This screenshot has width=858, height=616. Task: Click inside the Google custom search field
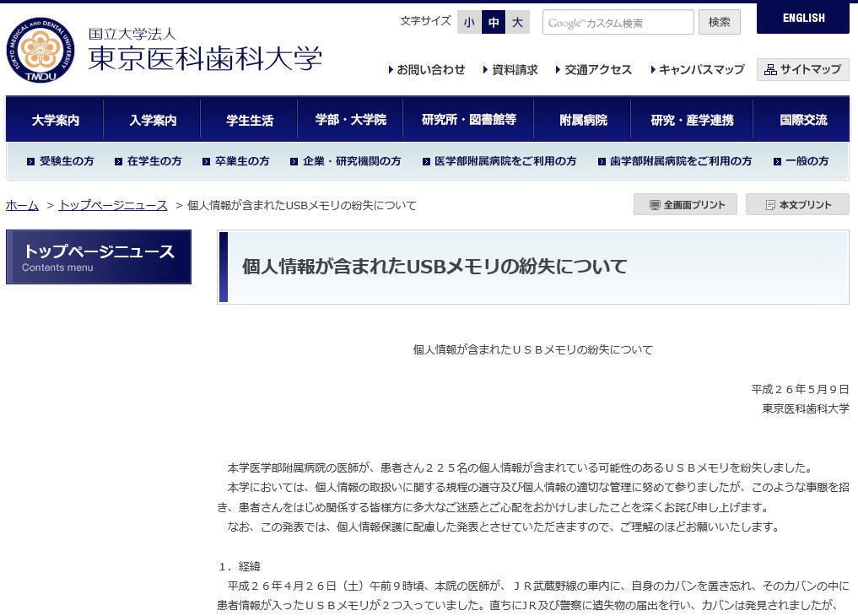pyautogui.click(x=618, y=22)
